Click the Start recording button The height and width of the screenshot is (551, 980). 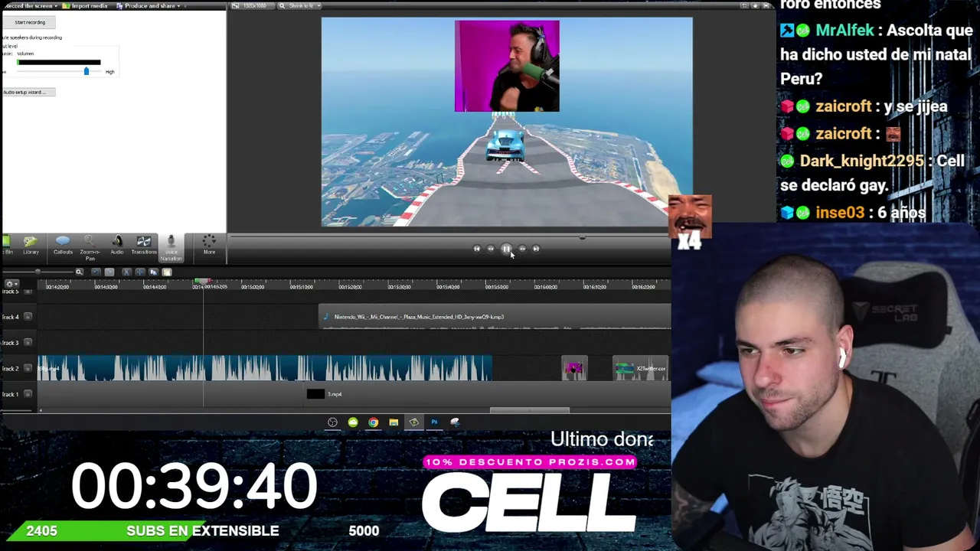tap(30, 22)
